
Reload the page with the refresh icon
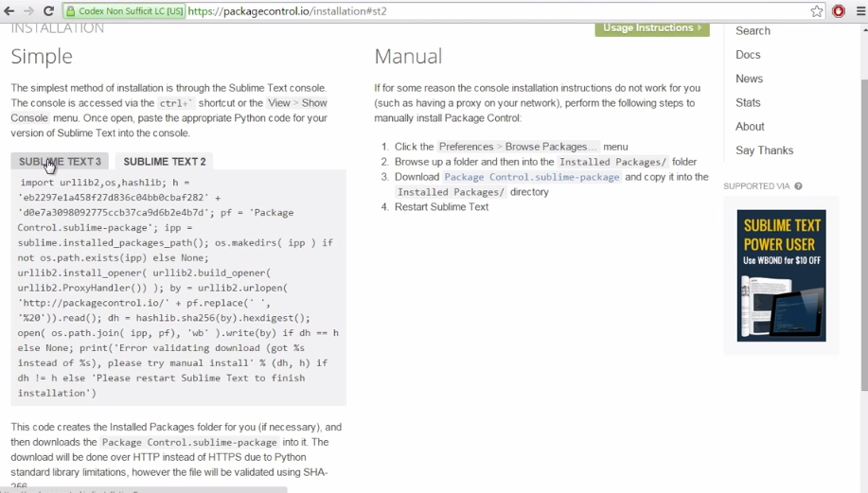pos(48,11)
